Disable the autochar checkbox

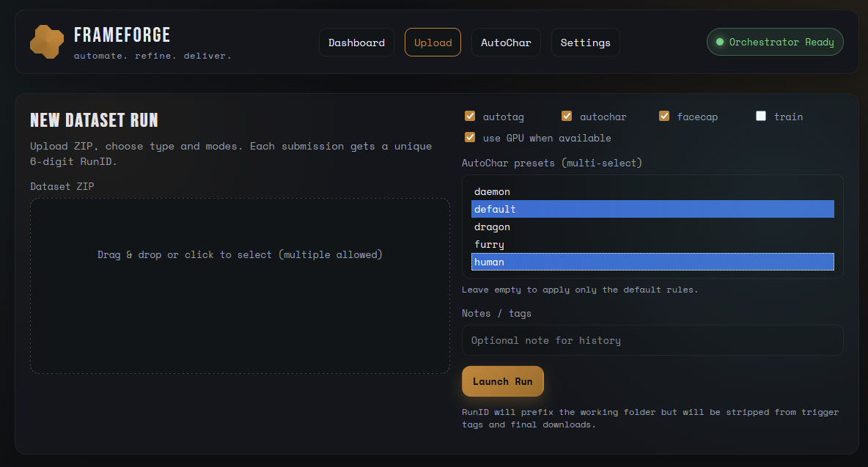[567, 117]
